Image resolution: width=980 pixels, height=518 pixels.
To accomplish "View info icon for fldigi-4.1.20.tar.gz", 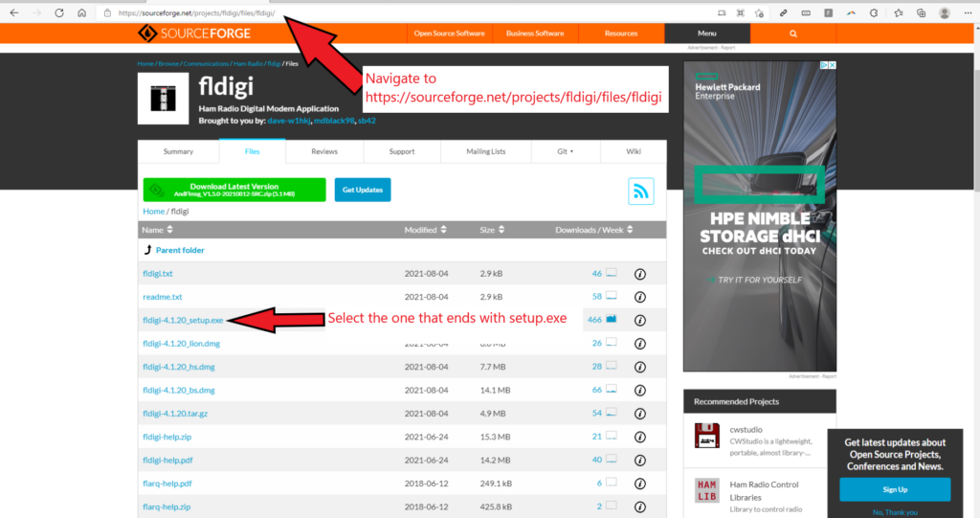I will coord(640,414).
